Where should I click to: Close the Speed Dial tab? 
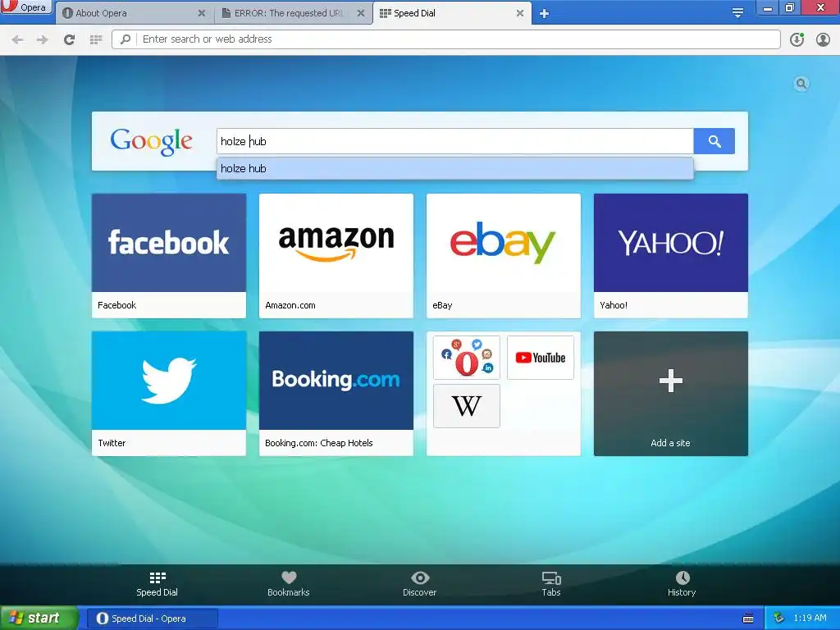[519, 13]
